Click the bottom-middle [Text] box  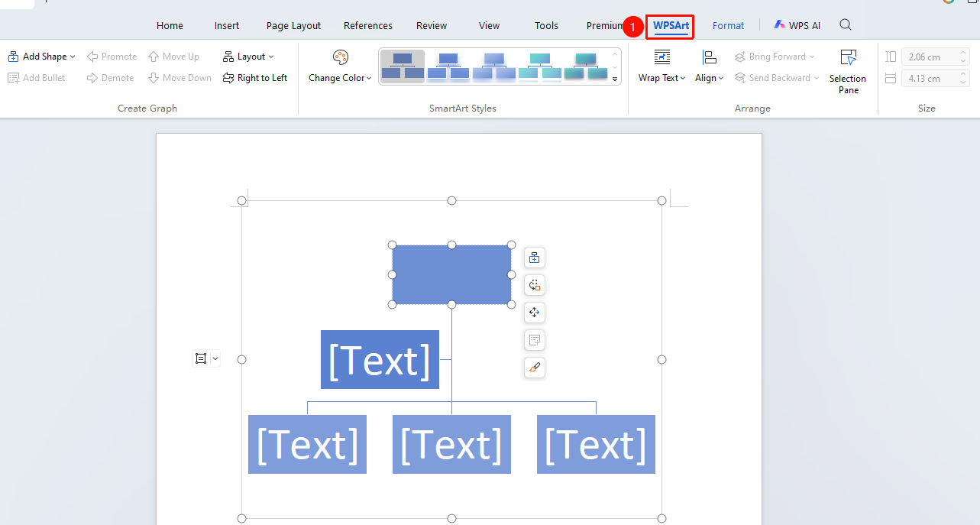tap(451, 444)
